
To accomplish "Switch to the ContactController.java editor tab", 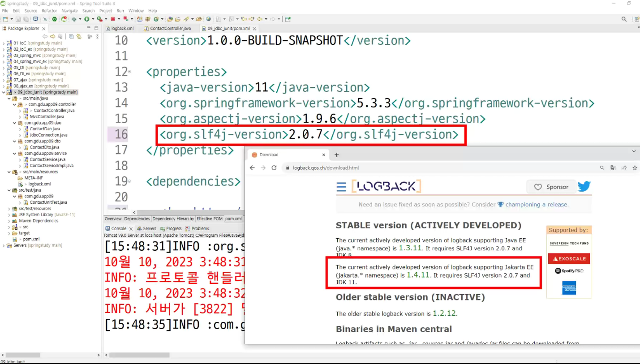I will [167, 28].
